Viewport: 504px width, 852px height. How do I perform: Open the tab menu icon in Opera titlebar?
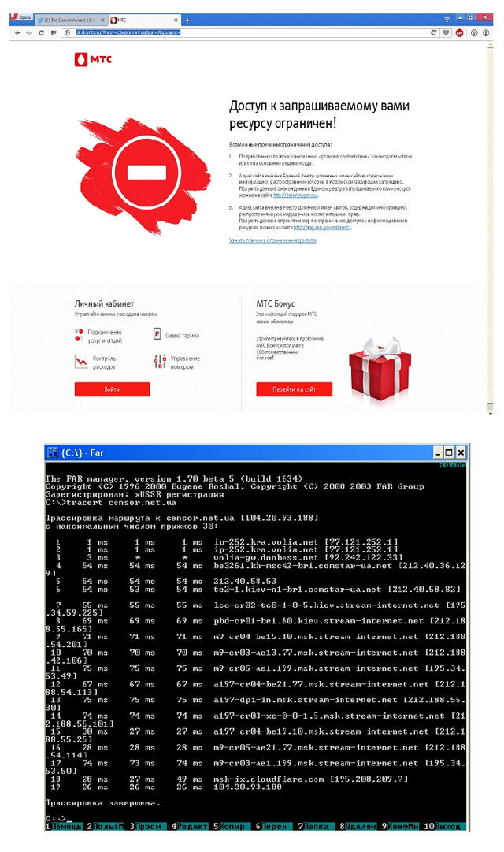(x=447, y=19)
